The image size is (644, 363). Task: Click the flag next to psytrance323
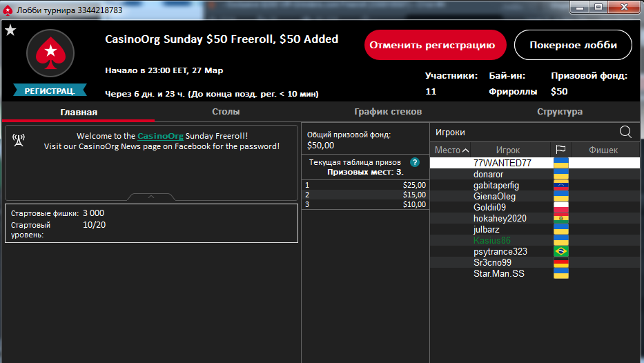click(x=561, y=251)
